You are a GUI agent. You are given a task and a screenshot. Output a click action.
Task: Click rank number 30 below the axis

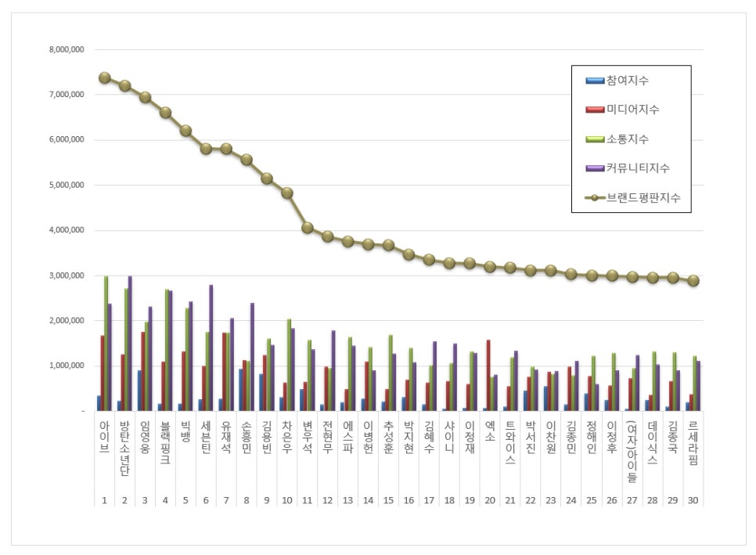point(693,499)
